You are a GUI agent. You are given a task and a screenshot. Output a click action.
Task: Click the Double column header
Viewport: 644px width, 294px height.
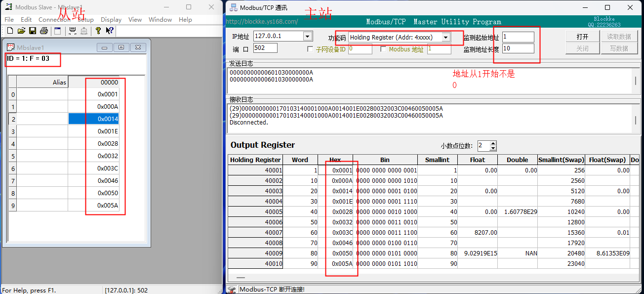pyautogui.click(x=518, y=160)
